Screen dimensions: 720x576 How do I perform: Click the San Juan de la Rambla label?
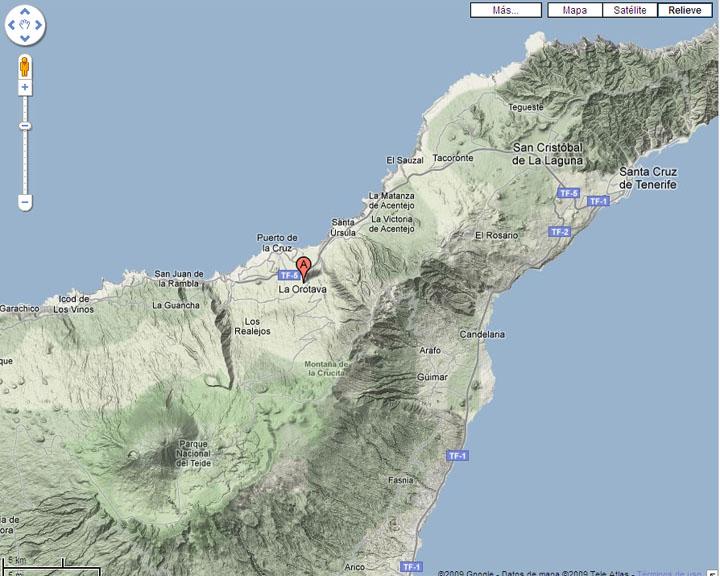[179, 279]
